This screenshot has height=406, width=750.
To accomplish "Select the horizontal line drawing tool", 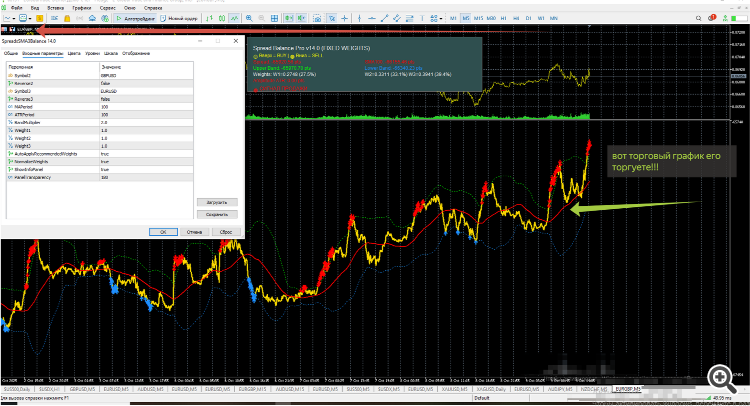I will [x=372, y=18].
